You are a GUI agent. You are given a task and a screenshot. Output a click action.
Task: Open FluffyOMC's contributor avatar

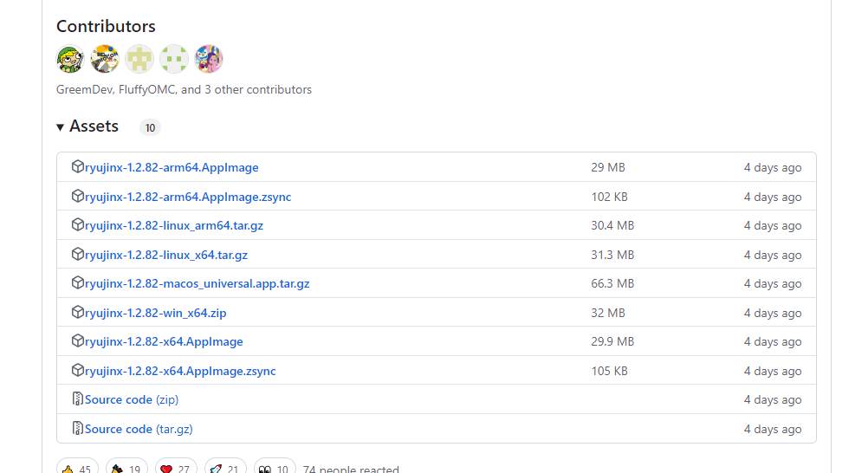[105, 59]
